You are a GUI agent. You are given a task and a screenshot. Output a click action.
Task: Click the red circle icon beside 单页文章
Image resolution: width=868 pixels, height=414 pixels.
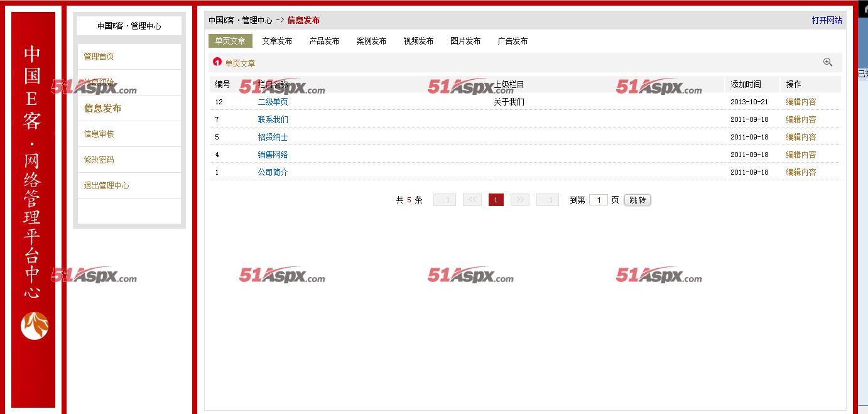217,62
